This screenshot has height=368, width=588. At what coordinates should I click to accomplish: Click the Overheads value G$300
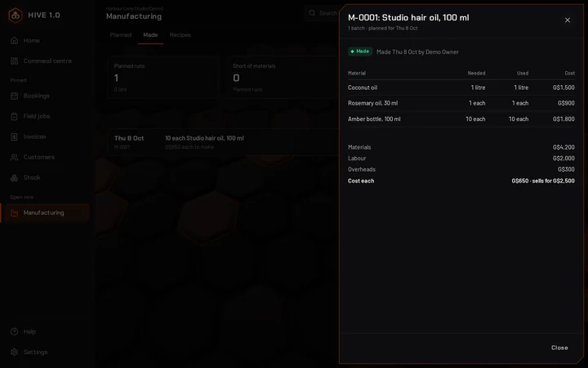coord(566,169)
